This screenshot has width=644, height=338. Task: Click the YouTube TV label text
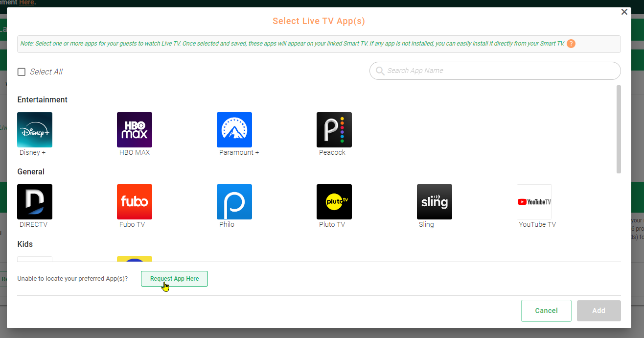(x=537, y=224)
